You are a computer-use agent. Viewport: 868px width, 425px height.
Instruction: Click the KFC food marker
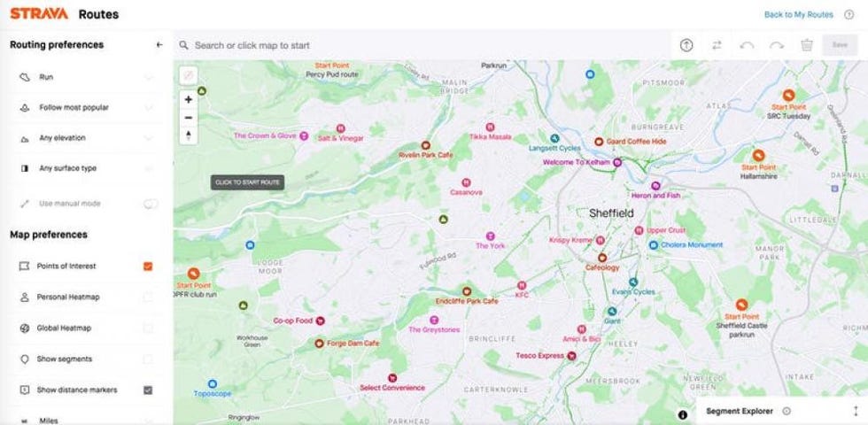(x=522, y=285)
